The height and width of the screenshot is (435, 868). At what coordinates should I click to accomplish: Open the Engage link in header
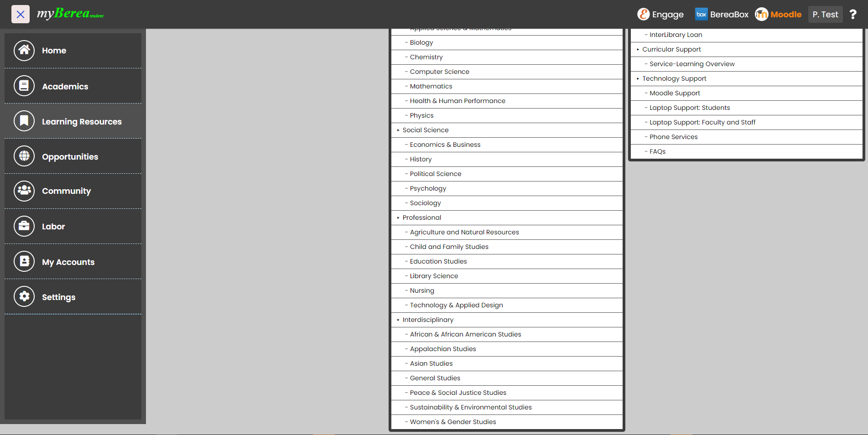coord(660,15)
